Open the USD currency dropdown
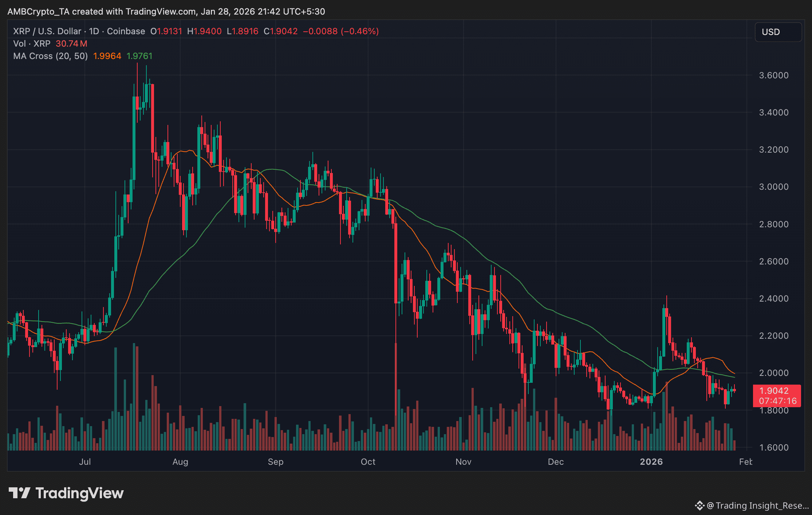This screenshot has width=812, height=515. coord(778,32)
